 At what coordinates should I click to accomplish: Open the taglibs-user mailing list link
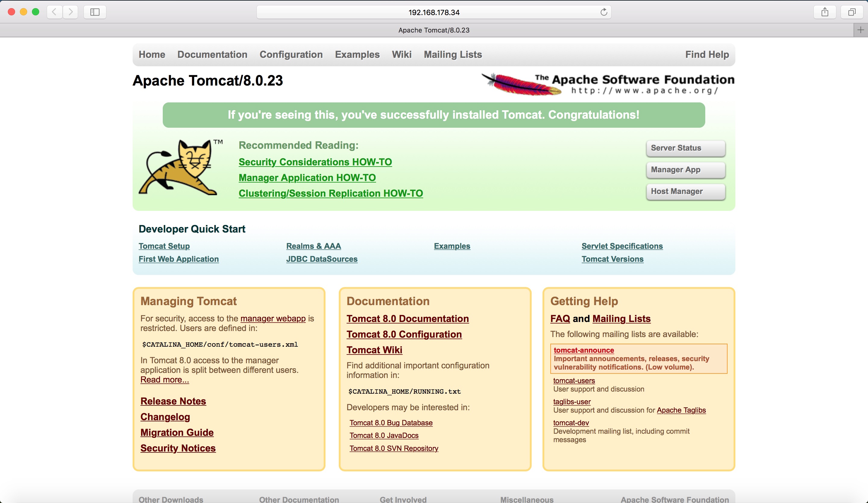572,401
